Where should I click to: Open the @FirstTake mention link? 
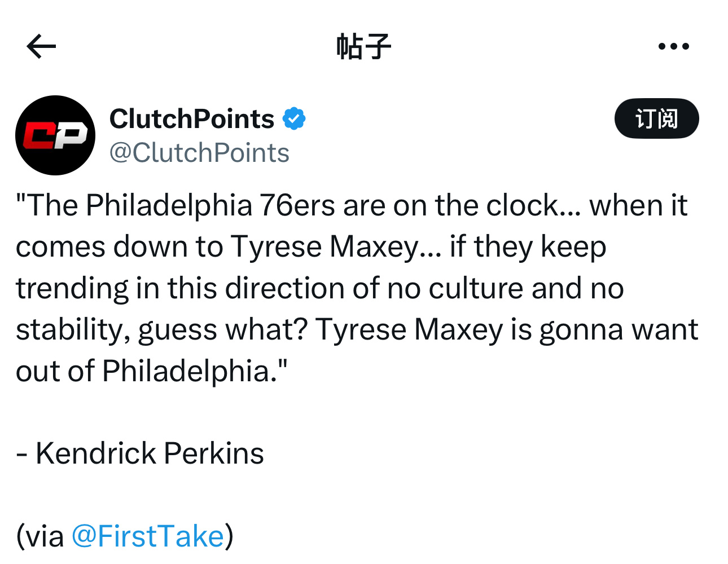click(148, 536)
